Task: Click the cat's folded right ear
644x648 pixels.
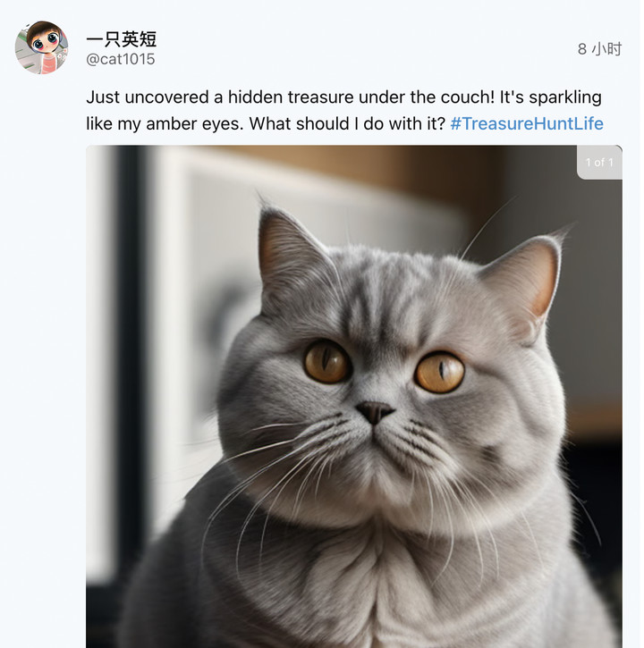Action: point(528,285)
